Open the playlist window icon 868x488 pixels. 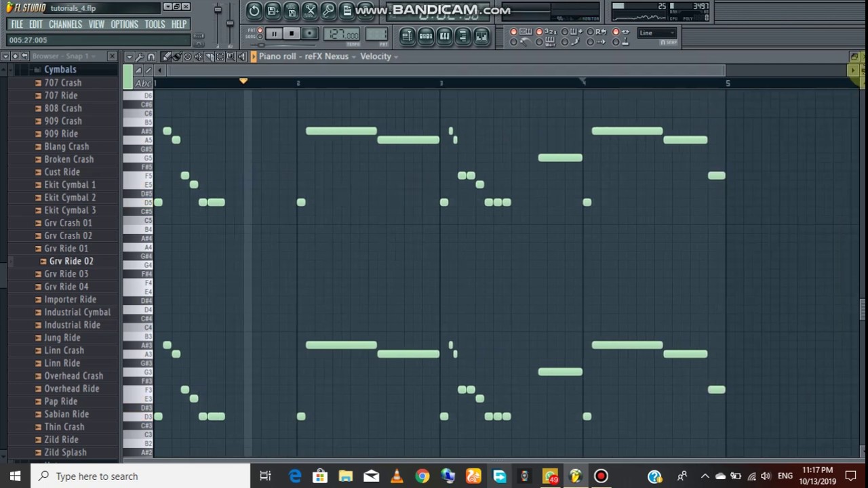pos(408,36)
